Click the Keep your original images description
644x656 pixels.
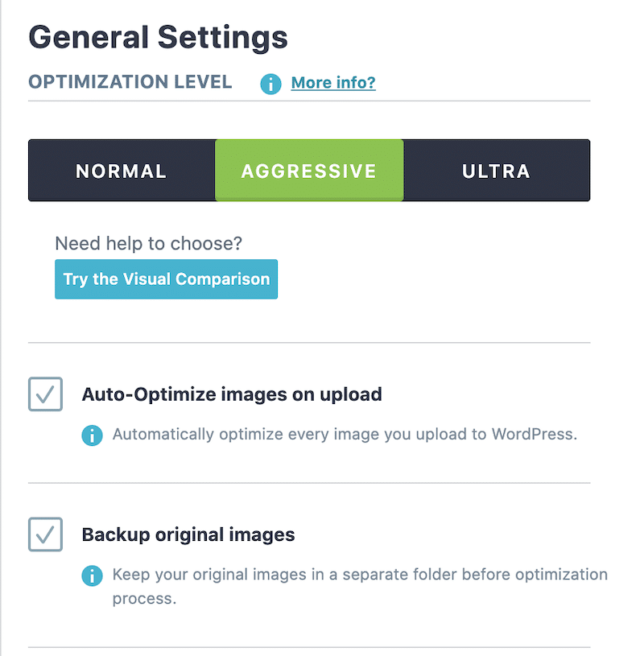click(360, 586)
